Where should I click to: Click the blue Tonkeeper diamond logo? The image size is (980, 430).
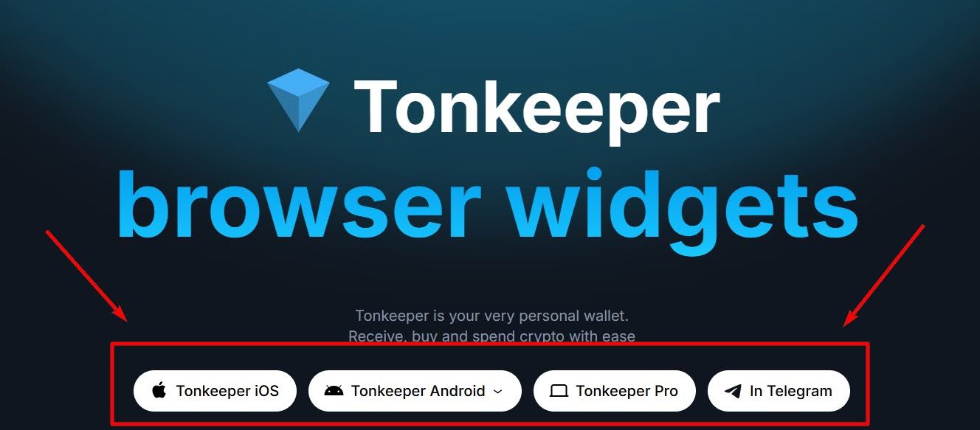[298, 100]
